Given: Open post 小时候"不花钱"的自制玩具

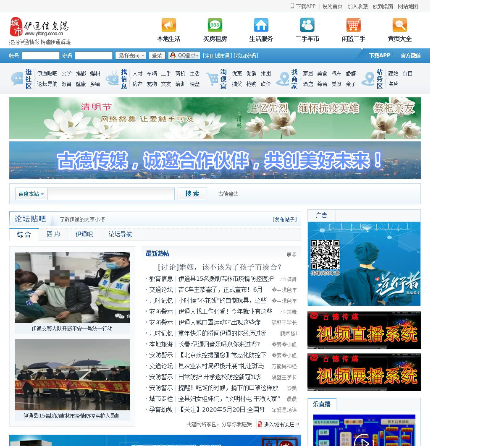Looking at the screenshot, I should pyautogui.click(x=223, y=300).
